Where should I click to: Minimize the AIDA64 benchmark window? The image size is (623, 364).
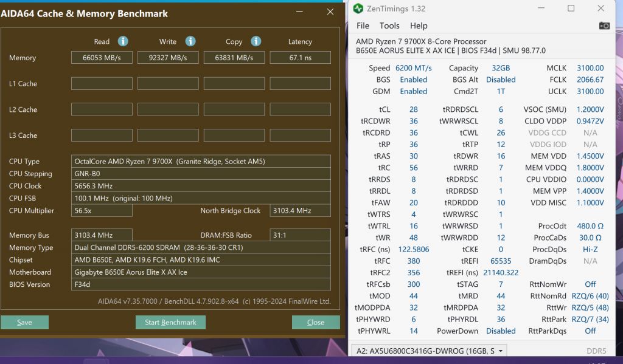(299, 12)
